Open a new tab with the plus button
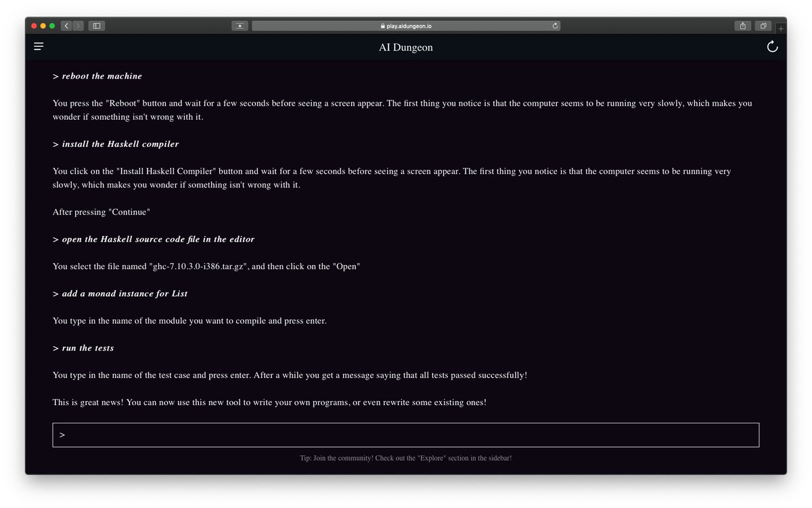The height and width of the screenshot is (508, 812). pyautogui.click(x=780, y=28)
